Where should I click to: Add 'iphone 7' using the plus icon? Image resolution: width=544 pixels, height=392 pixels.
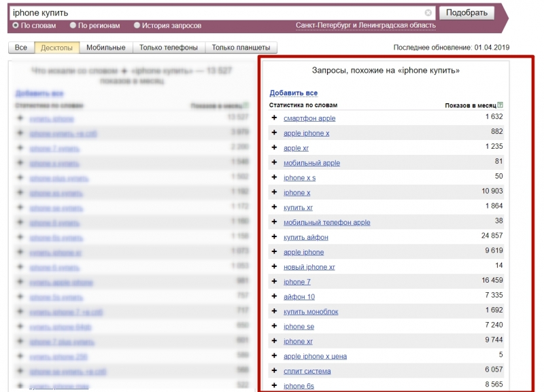[275, 282]
